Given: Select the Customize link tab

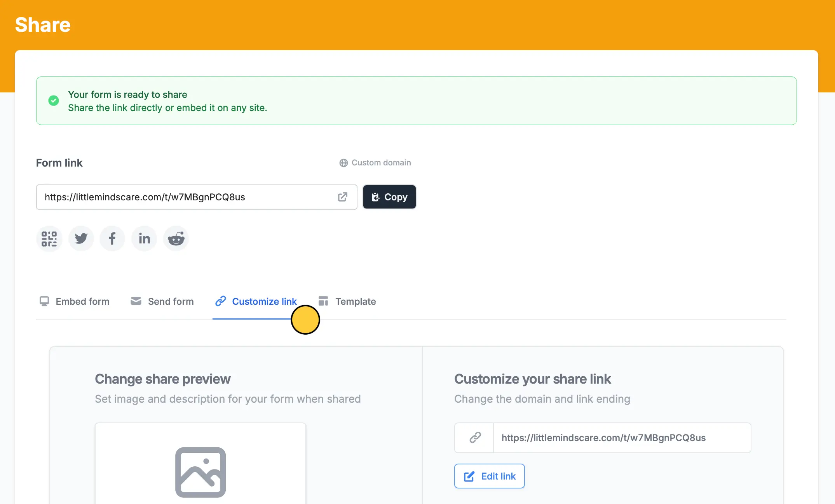Looking at the screenshot, I should tap(256, 301).
